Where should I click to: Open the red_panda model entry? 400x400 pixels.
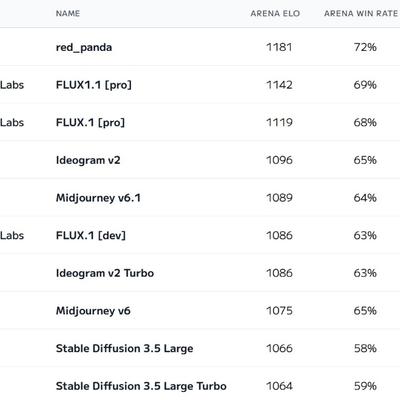(x=84, y=47)
